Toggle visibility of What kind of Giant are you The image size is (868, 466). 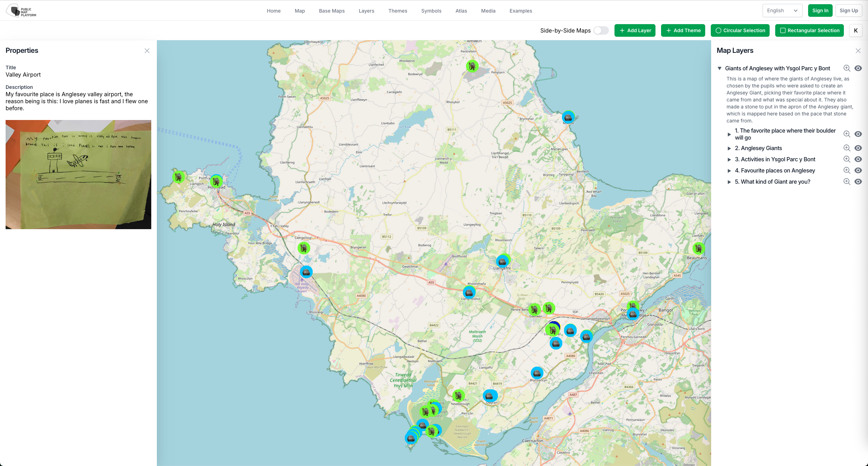pos(858,182)
